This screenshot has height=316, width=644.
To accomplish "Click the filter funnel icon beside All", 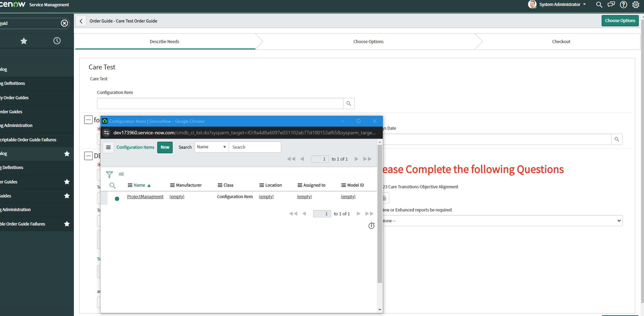I will click(109, 174).
